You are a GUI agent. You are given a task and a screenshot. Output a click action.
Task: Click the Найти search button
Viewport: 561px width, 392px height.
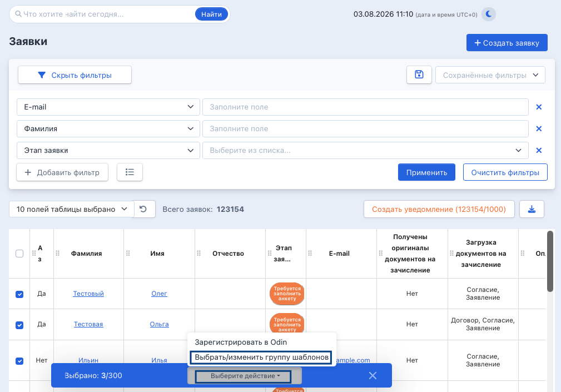(211, 14)
